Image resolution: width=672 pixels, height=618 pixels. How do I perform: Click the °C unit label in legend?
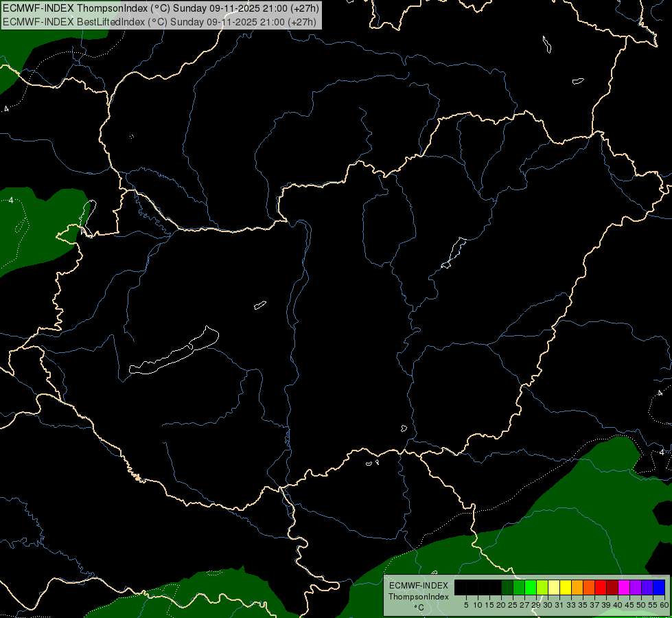pos(419,608)
